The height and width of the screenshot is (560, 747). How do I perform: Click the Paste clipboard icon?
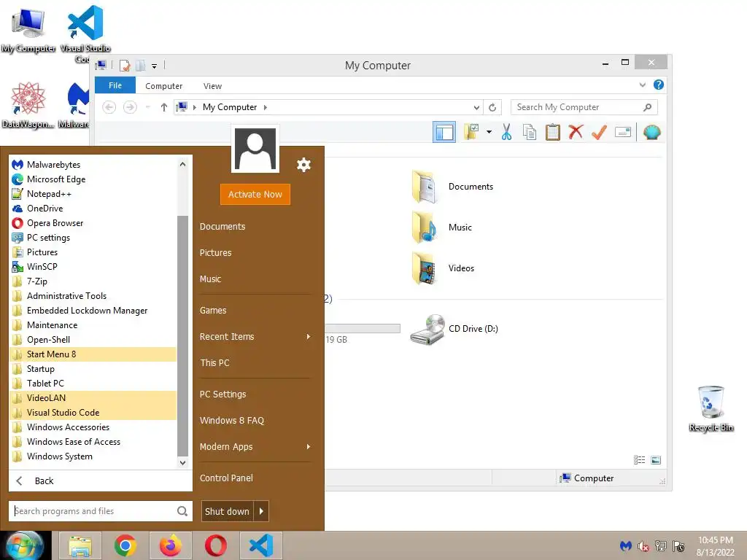pos(553,133)
